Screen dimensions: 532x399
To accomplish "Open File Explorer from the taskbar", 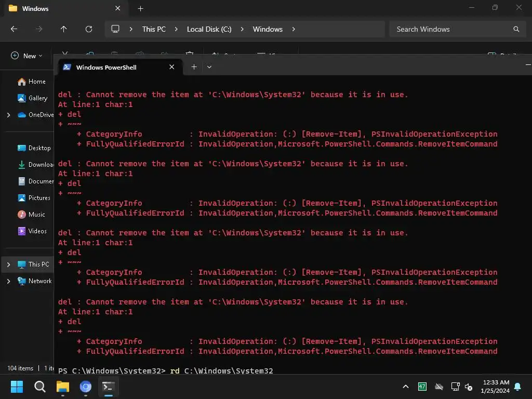I will point(63,387).
